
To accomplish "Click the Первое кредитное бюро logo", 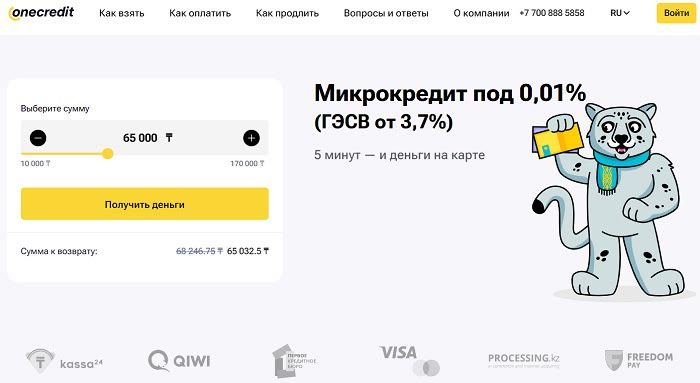I will coord(294,361).
